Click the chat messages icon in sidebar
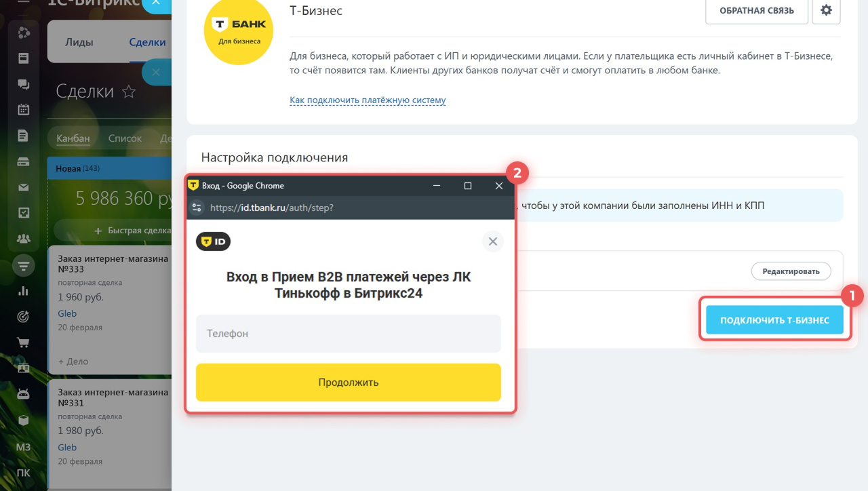Viewport: 868px width, 491px height. click(24, 85)
